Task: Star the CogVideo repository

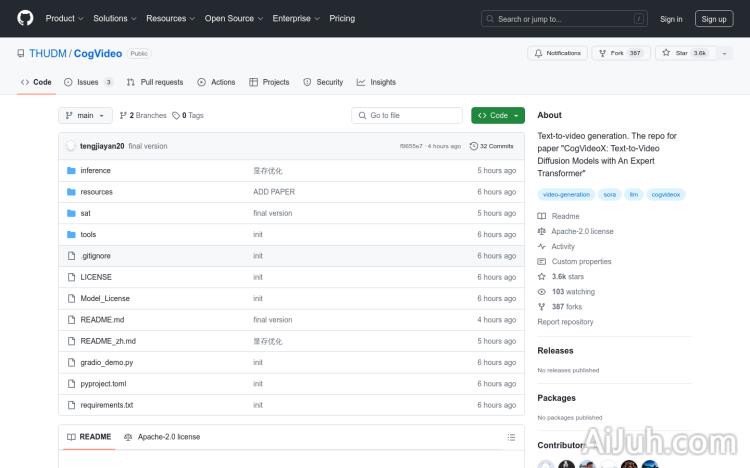Action: 682,53
